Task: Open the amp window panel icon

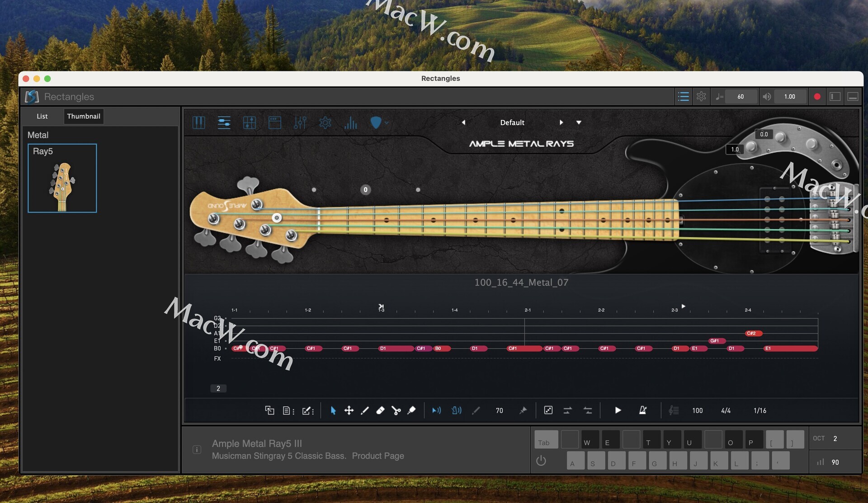Action: tap(275, 122)
